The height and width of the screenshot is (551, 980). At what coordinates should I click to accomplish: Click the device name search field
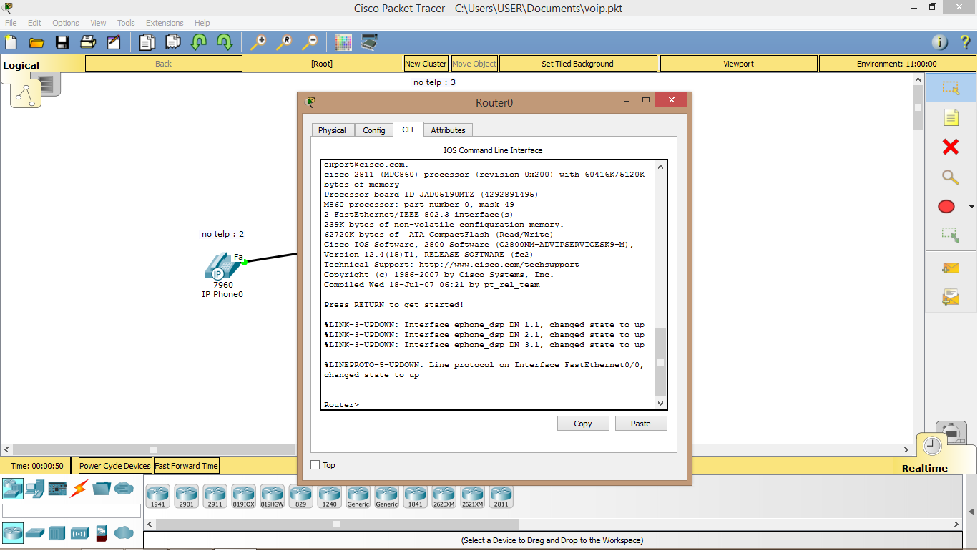[x=72, y=511]
